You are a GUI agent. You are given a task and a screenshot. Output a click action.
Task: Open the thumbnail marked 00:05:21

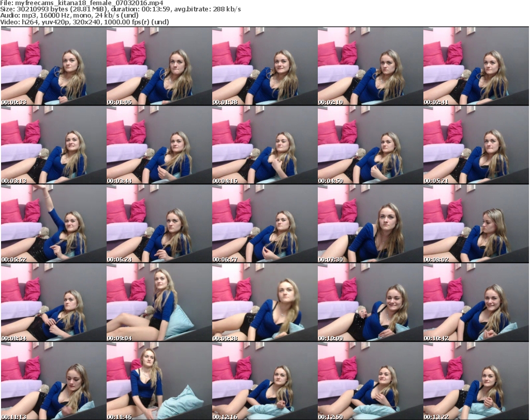(x=476, y=144)
